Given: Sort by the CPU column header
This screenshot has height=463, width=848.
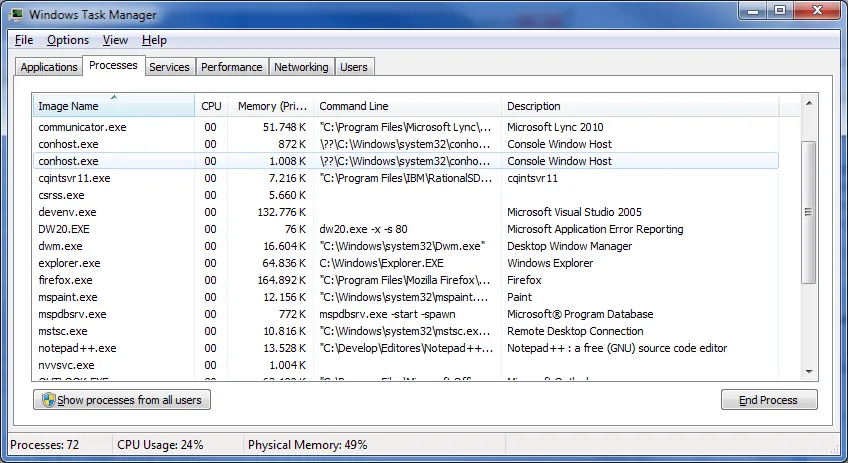Looking at the screenshot, I should (211, 106).
